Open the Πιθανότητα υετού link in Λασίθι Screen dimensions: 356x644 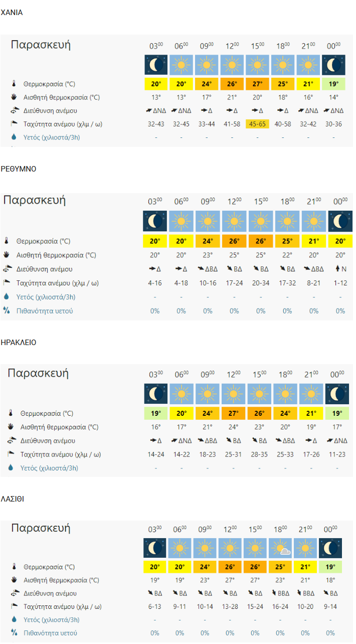[x=51, y=633]
